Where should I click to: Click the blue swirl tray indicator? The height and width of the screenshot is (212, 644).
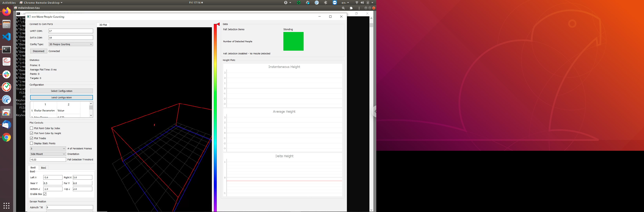(x=317, y=3)
